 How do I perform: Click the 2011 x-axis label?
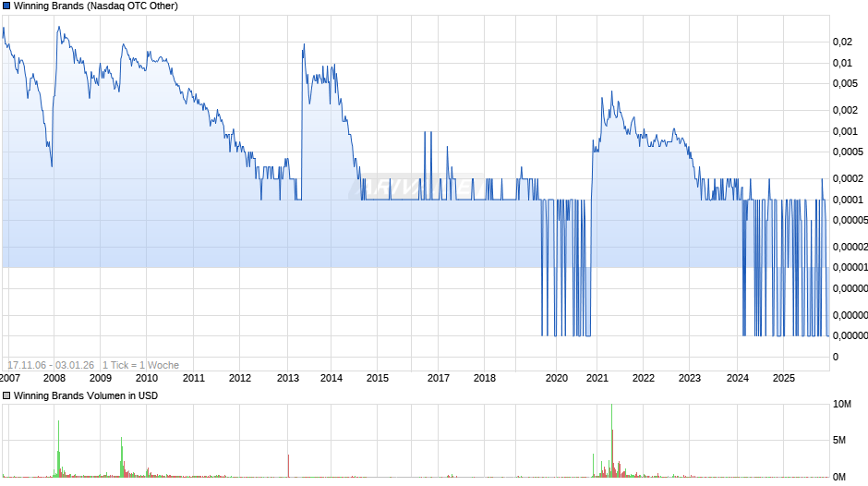pos(194,378)
